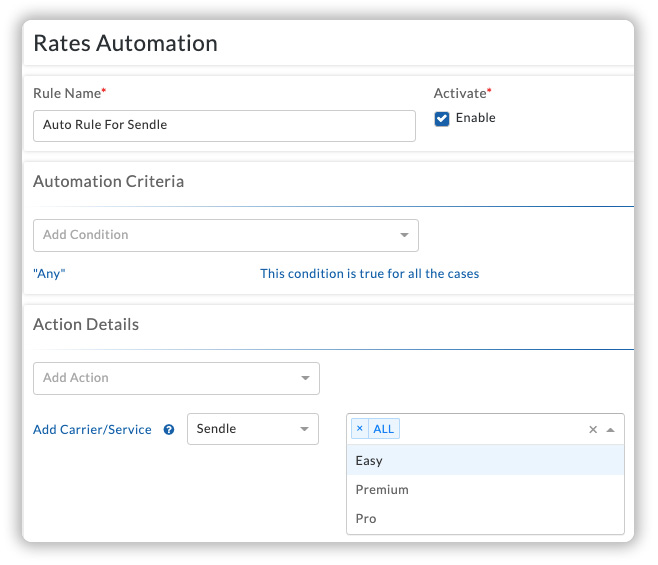Click the Activate label
Screen dimensions: 658x565
(x=460, y=93)
